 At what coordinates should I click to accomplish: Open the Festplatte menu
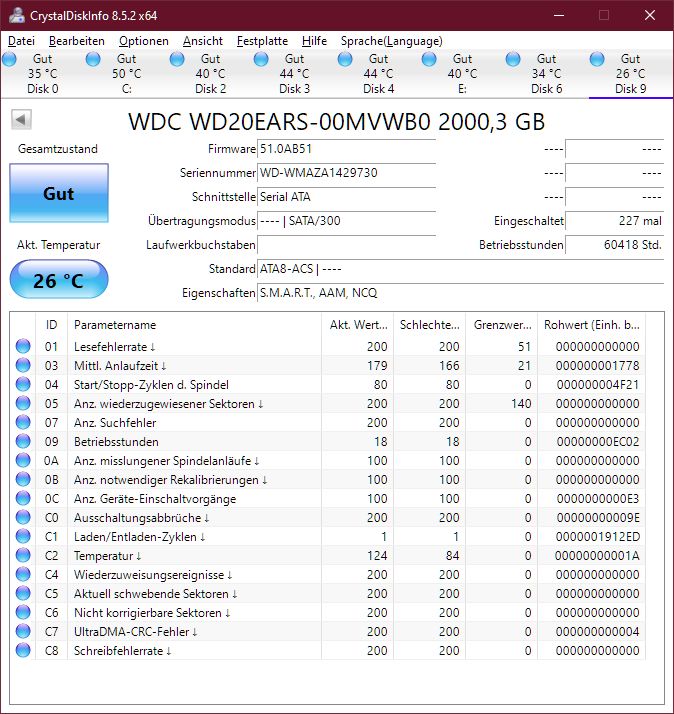[262, 41]
